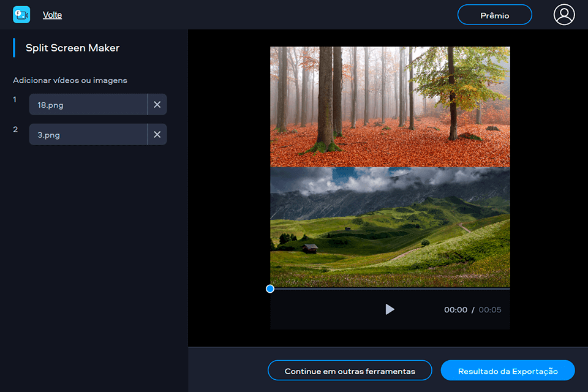The image size is (588, 392).
Task: Click the 00:00 current time display
Action: pyautogui.click(x=456, y=310)
